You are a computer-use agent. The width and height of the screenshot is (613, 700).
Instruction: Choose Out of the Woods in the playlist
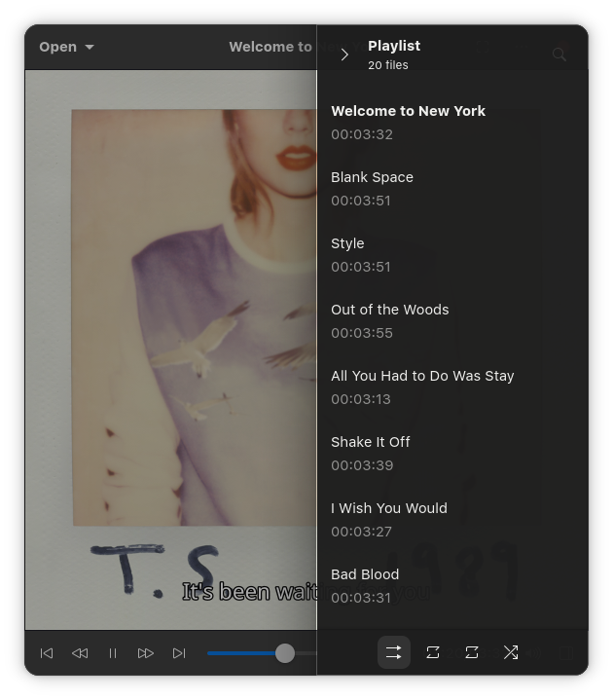389,320
